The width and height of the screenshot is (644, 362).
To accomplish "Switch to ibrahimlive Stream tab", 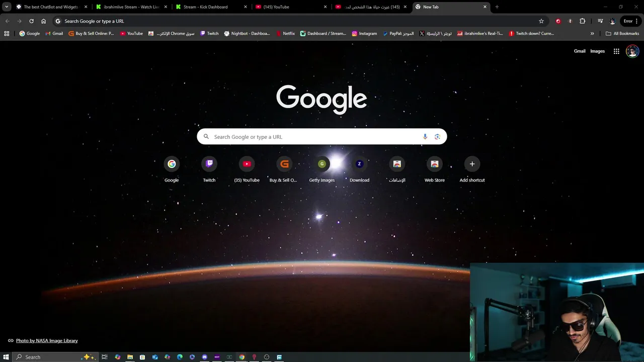I will pyautogui.click(x=132, y=7).
